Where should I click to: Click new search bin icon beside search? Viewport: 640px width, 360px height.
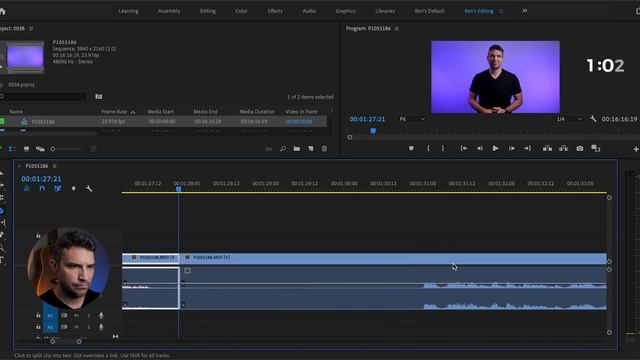point(99,97)
